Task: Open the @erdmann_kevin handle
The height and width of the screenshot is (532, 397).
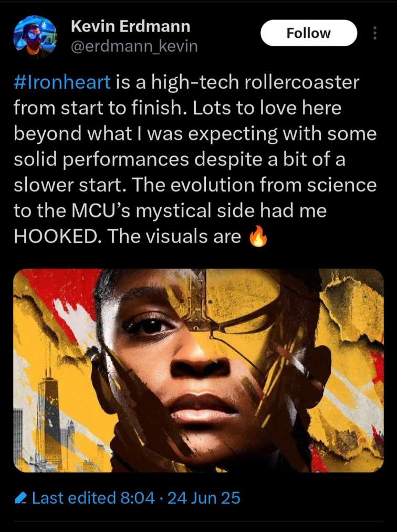Action: [x=134, y=46]
